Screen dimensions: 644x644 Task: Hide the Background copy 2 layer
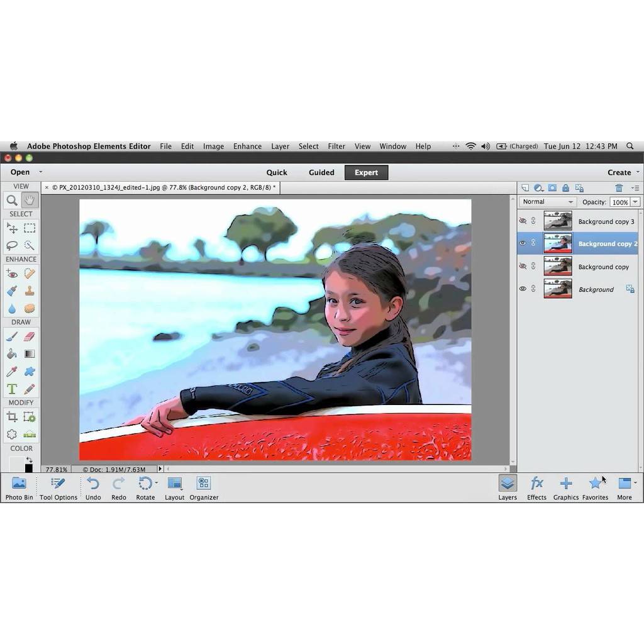tap(523, 244)
